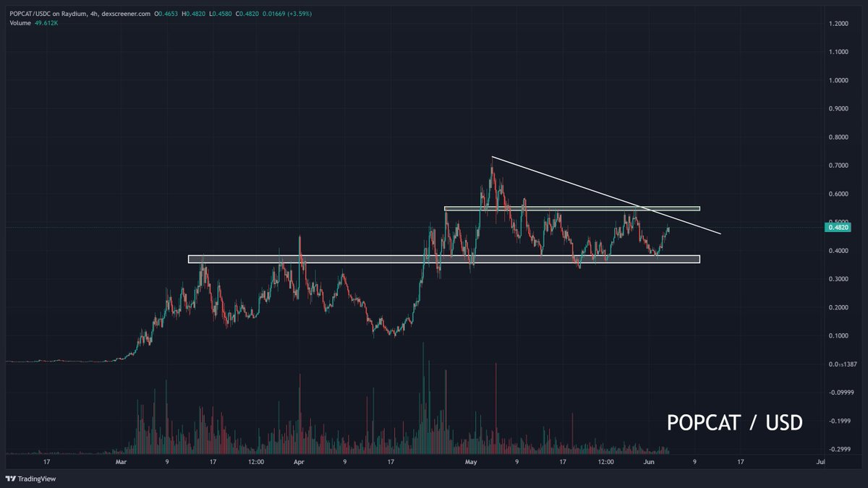868x488 pixels.
Task: Click the 0.4000 price axis label
Action: coord(838,251)
